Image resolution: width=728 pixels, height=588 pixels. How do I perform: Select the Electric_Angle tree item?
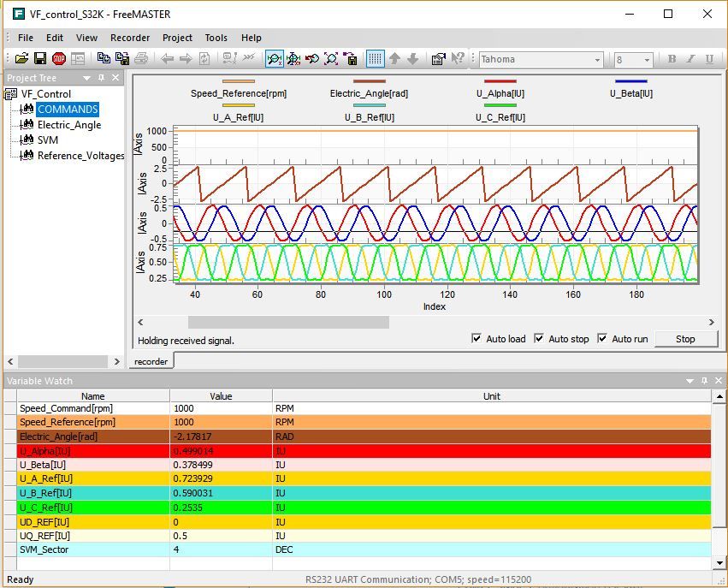point(69,124)
